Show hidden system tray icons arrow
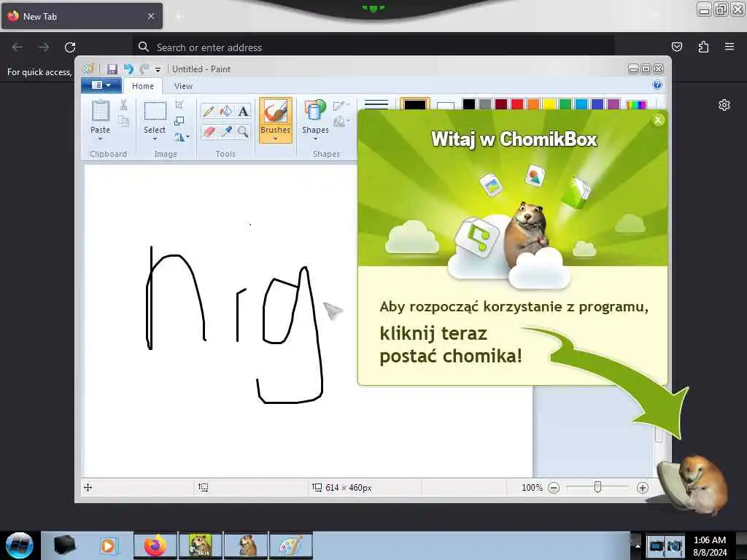This screenshot has height=560, width=747. point(638,545)
